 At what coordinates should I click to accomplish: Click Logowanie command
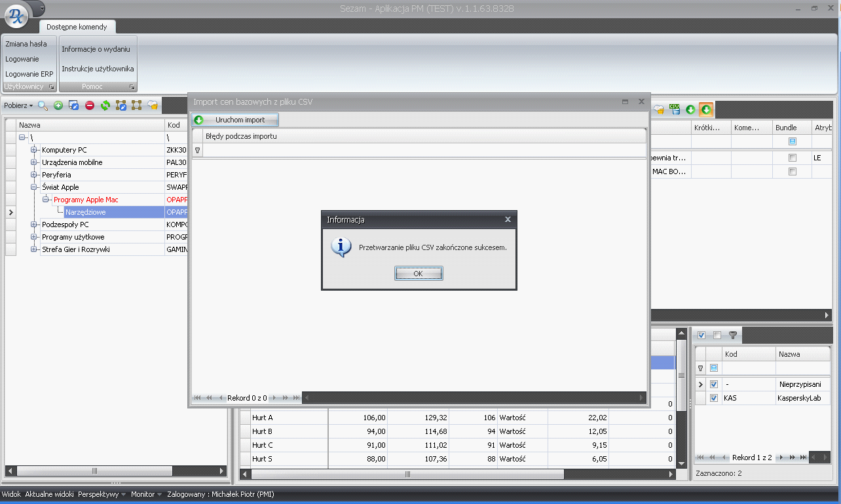click(x=22, y=59)
